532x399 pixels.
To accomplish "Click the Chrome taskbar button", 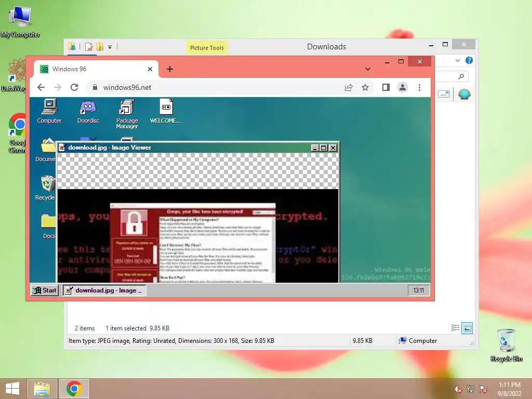I will (74, 389).
